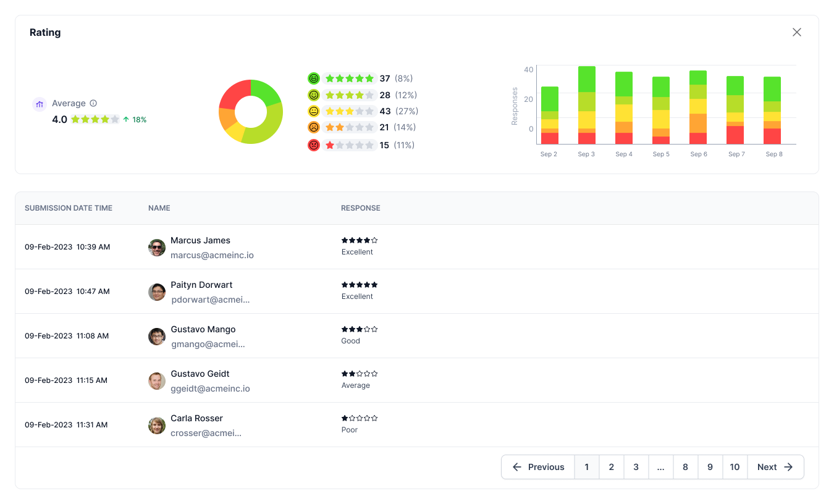Click the Sep 8 stacked bar
This screenshot has width=834, height=504.
click(772, 111)
